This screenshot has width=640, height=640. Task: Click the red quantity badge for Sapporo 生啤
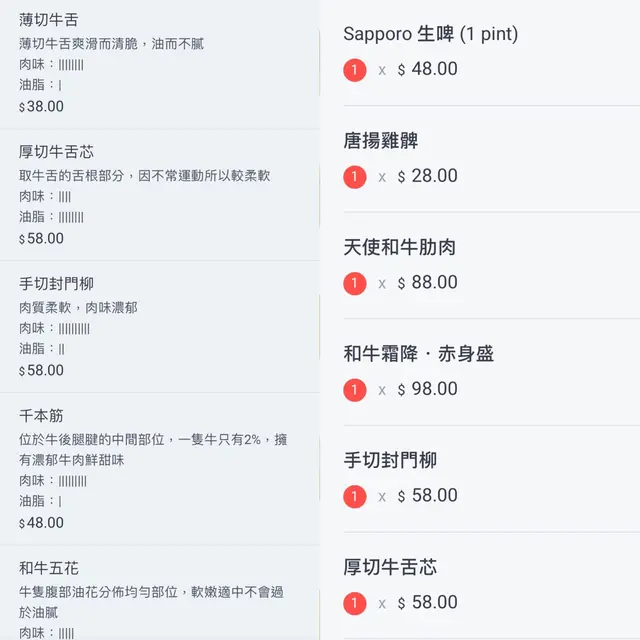[x=354, y=70]
